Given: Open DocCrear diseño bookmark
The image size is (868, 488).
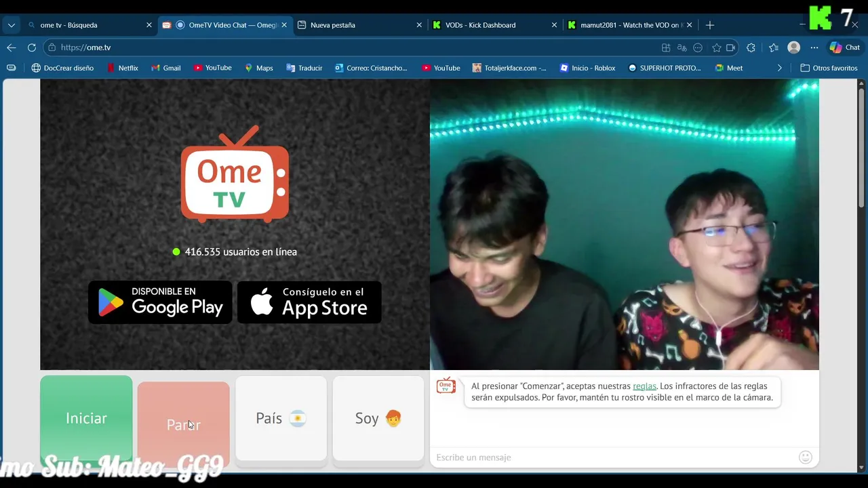Looking at the screenshot, I should click(62, 68).
